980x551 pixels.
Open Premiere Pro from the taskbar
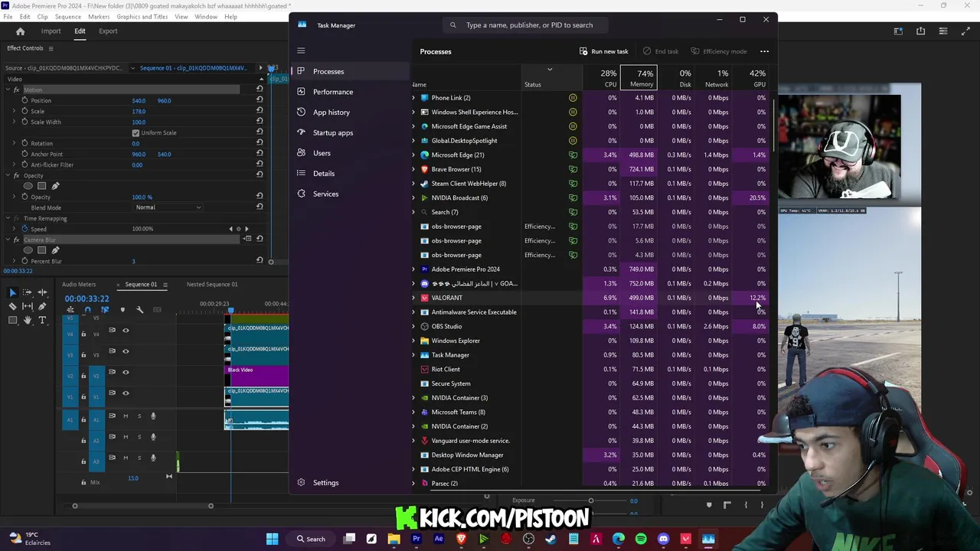[x=416, y=539]
